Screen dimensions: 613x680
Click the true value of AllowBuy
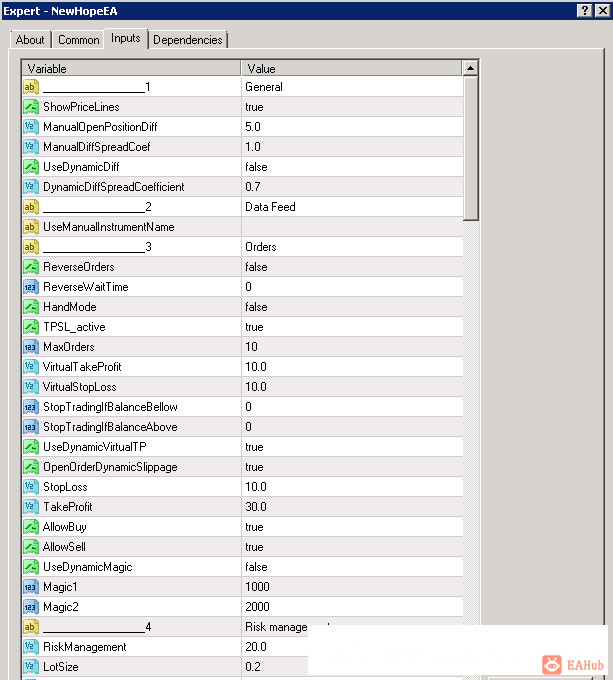coord(254,526)
